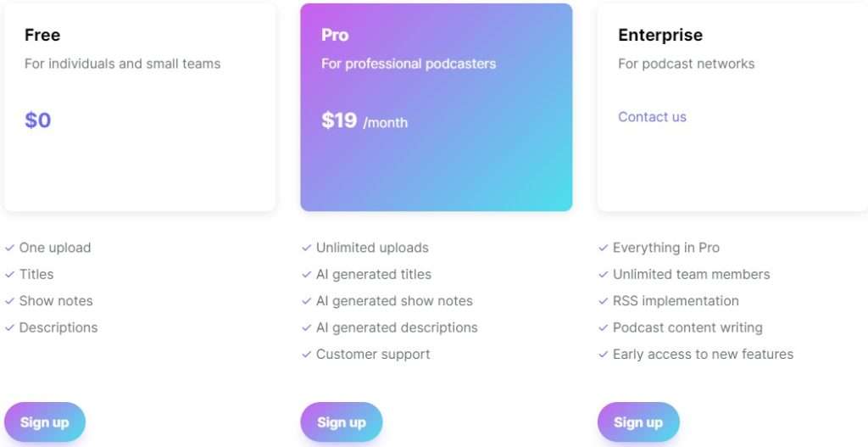868x447 pixels.
Task: Click checkmark icon beside Customer support
Action: pos(306,354)
